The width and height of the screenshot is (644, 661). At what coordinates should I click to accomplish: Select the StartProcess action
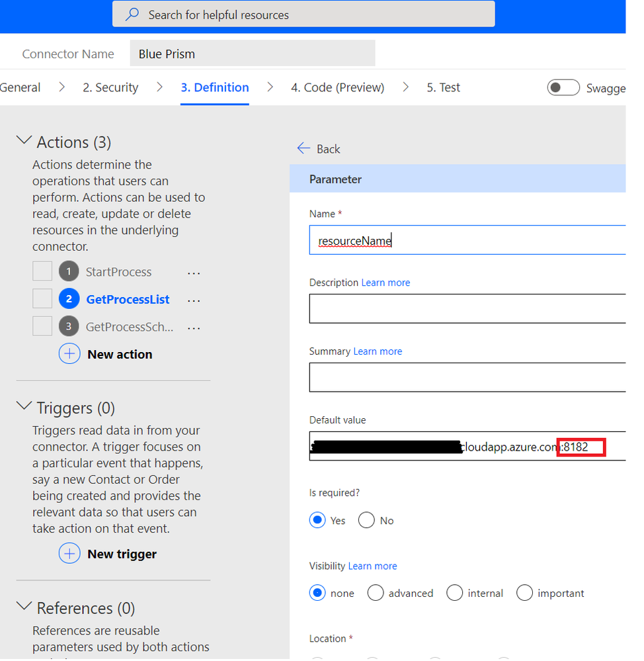[118, 272]
